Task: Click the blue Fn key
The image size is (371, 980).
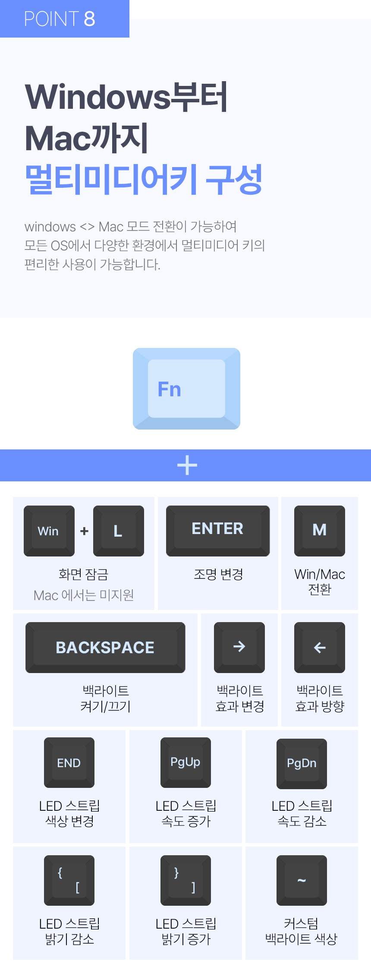Action: [186, 389]
